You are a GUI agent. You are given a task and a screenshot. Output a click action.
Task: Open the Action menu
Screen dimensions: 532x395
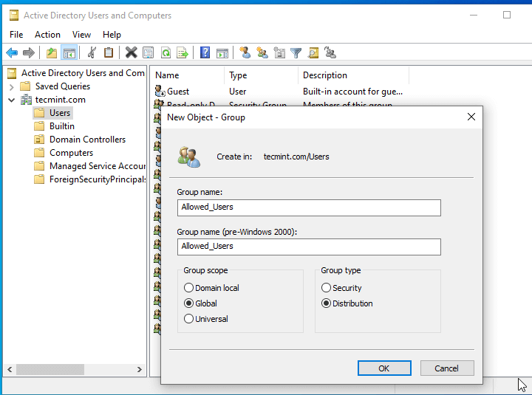[x=47, y=34]
